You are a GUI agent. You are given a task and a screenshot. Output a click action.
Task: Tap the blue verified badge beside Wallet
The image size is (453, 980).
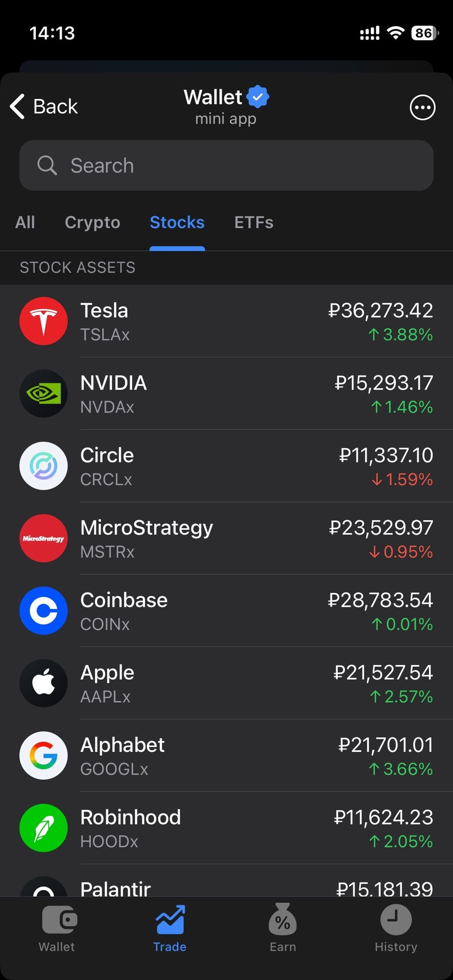pos(258,96)
